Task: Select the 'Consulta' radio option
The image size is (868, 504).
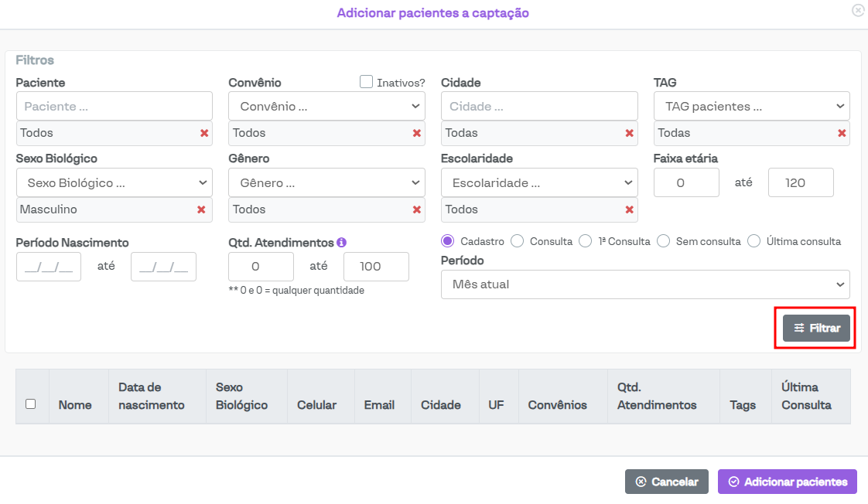Action: [518, 241]
